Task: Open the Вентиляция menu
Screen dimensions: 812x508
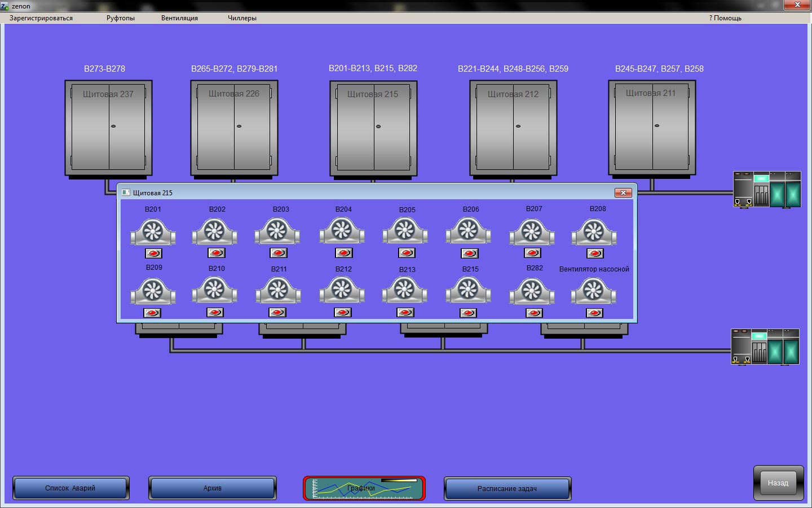Action: pos(179,18)
